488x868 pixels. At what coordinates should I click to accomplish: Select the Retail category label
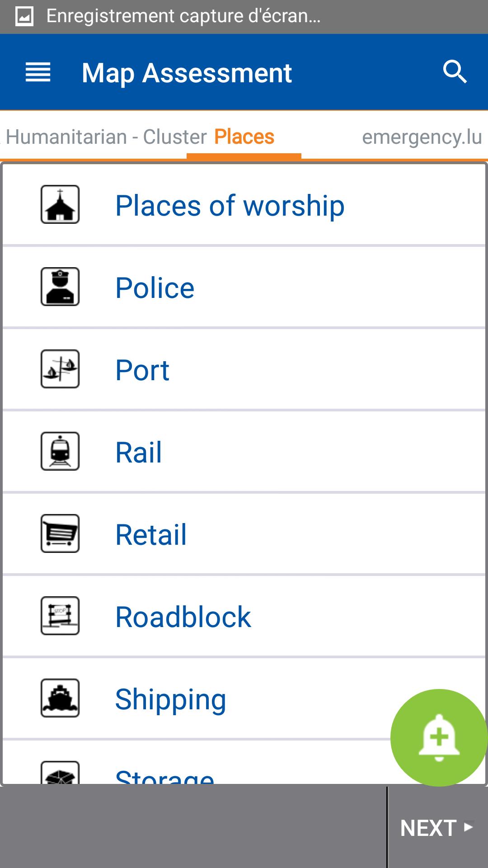click(x=151, y=535)
